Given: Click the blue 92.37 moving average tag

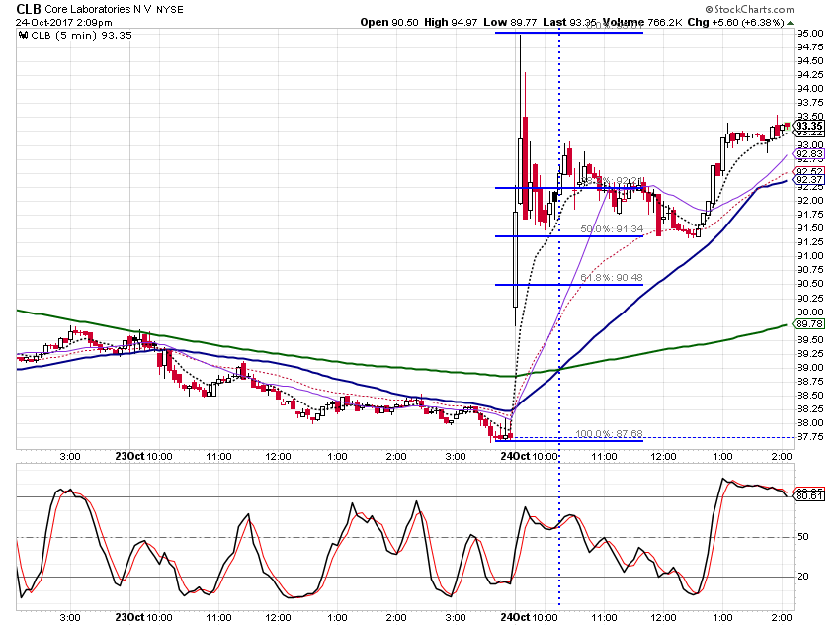Looking at the screenshot, I should [809, 180].
